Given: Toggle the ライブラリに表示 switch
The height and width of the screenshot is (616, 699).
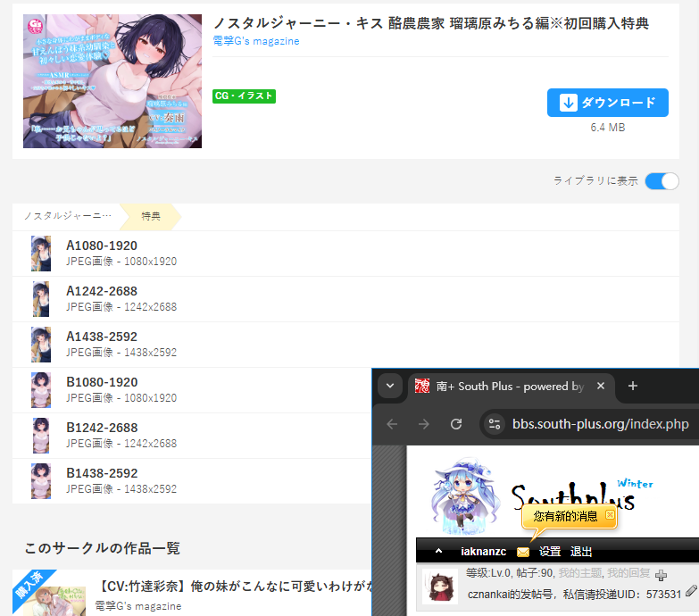Looking at the screenshot, I should click(662, 181).
